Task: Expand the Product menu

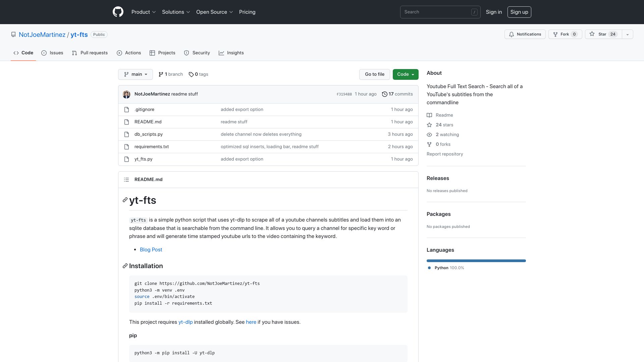Action: [x=144, y=12]
